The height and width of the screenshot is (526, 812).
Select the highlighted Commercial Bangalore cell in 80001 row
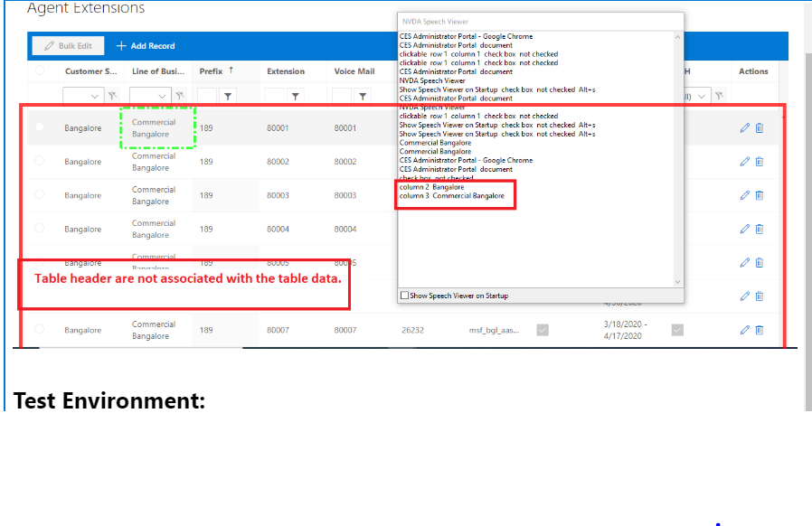[158, 127]
